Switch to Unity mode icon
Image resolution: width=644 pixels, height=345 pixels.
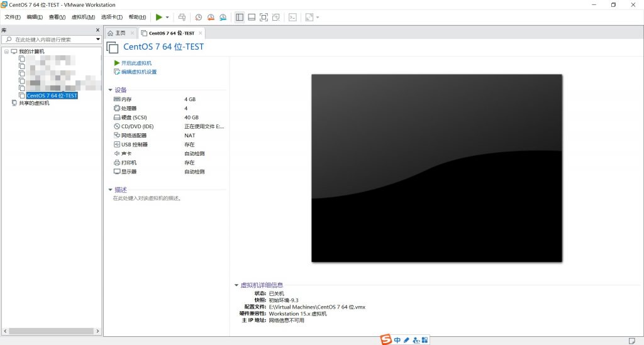coord(276,17)
